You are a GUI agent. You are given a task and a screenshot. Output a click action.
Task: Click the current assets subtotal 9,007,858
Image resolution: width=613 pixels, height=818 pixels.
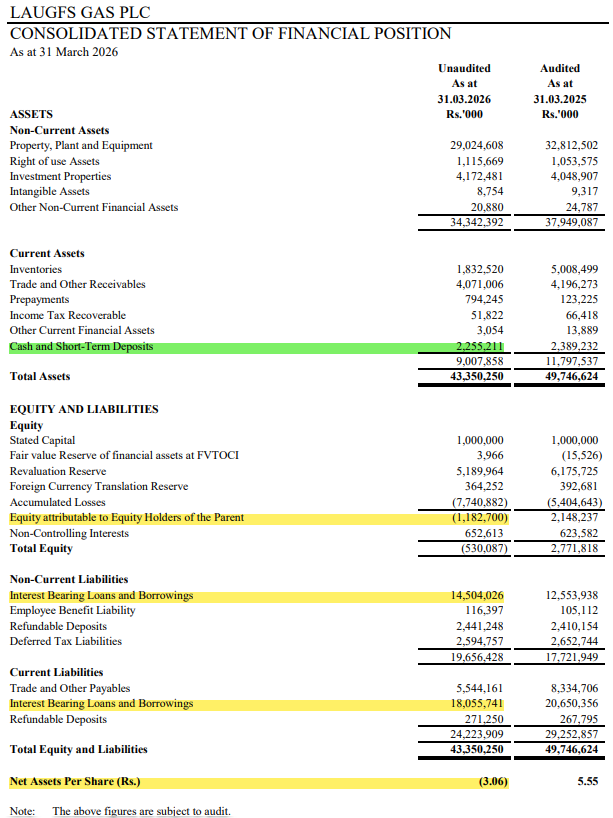(480, 361)
